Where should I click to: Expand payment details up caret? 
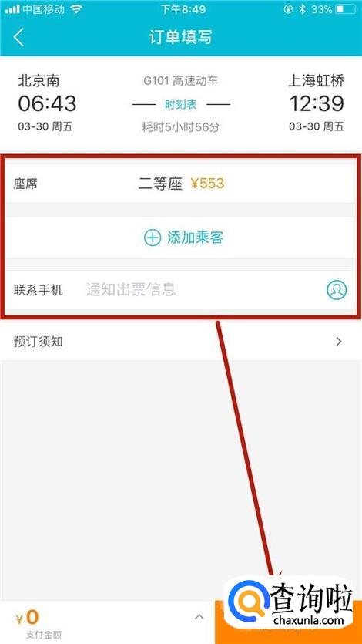click(199, 617)
